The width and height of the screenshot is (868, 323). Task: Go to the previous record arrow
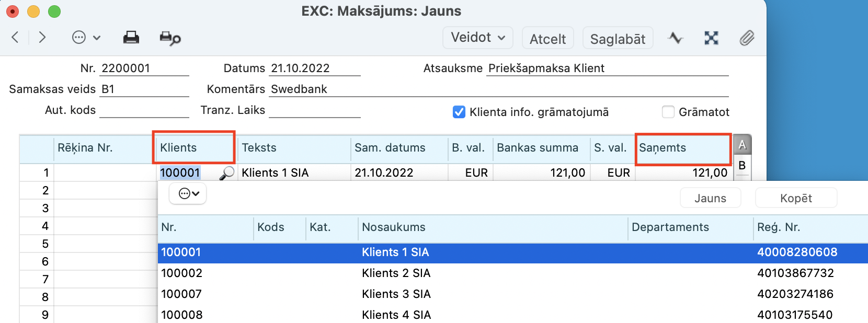click(15, 37)
